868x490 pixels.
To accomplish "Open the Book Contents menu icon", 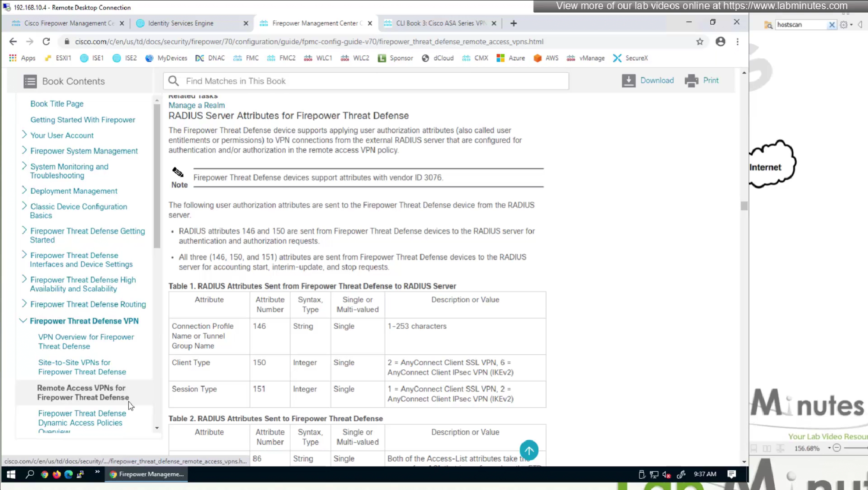I will (30, 81).
